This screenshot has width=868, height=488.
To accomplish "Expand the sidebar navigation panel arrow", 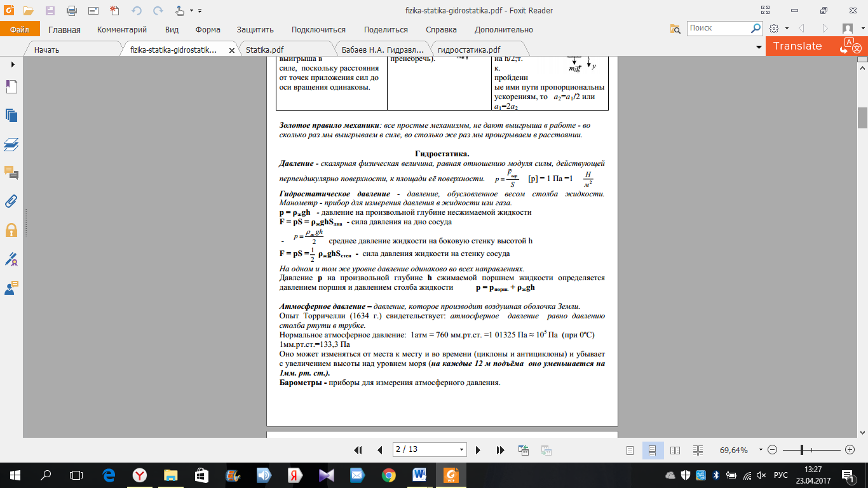I will click(x=11, y=65).
